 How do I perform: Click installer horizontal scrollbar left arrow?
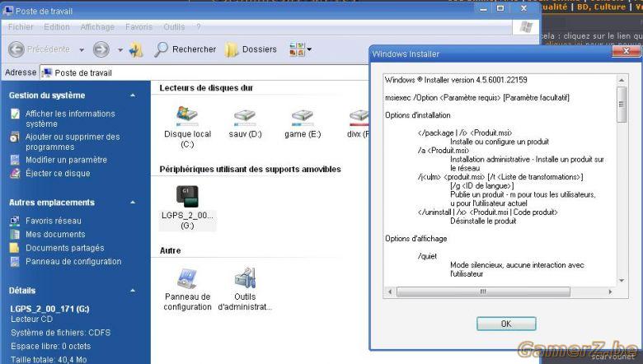coord(390,292)
